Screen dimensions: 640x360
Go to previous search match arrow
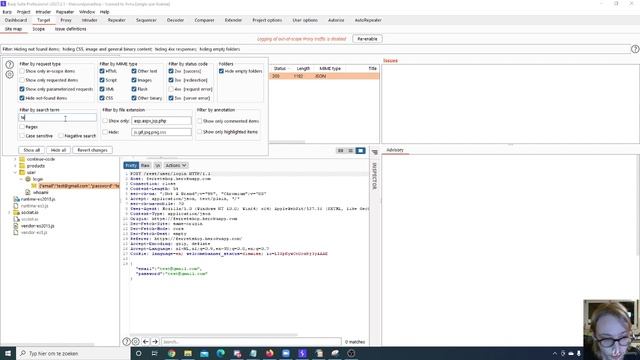(x=146, y=342)
